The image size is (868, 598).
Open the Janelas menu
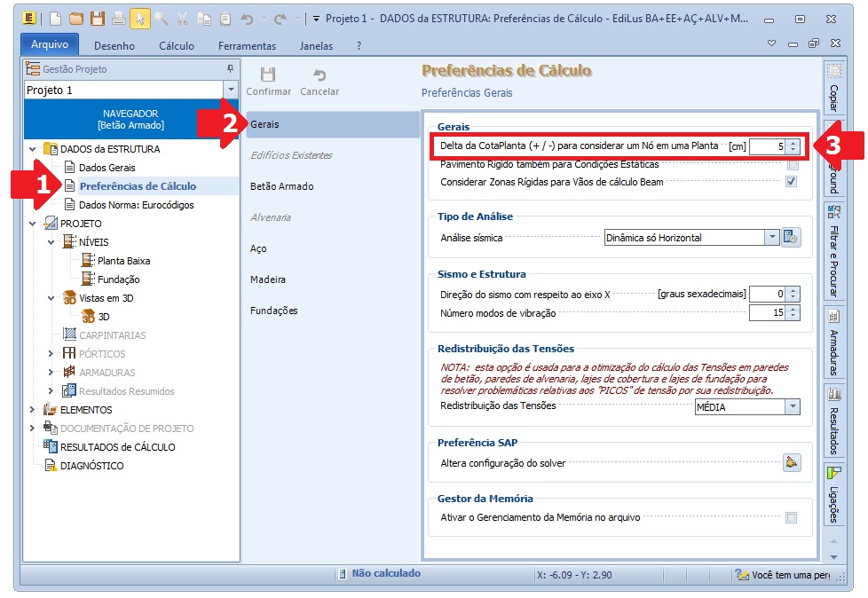click(316, 46)
